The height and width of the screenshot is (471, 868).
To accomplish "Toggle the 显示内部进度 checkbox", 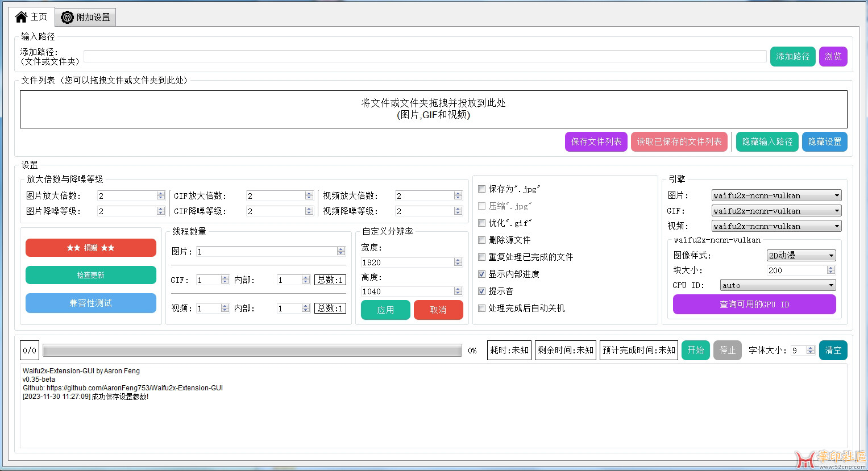I will [482, 274].
